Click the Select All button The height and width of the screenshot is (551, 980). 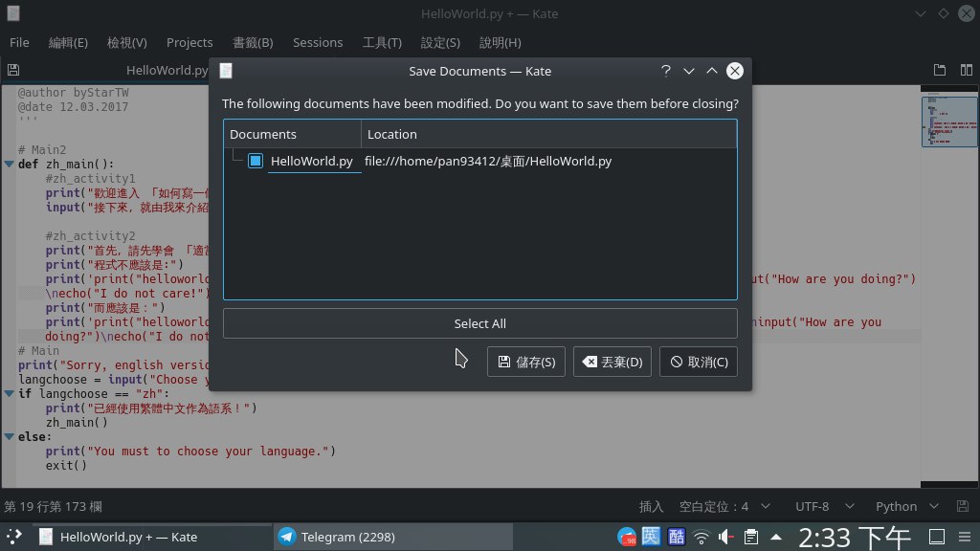(x=480, y=323)
